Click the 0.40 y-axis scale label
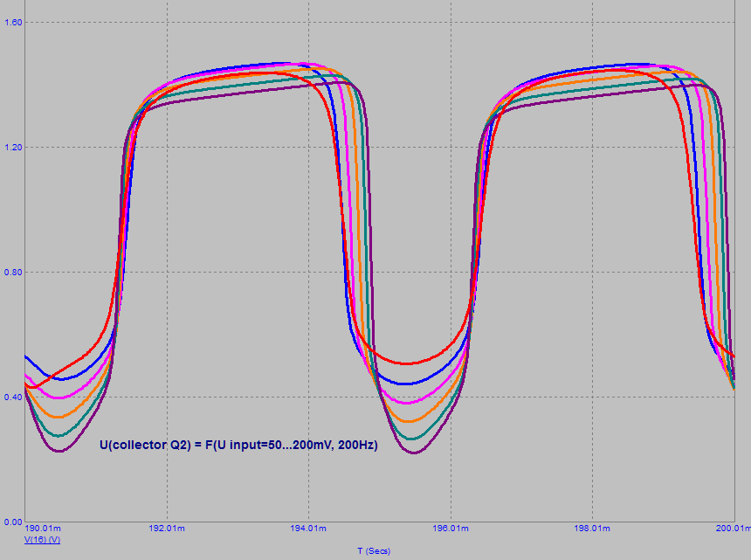 coord(12,398)
